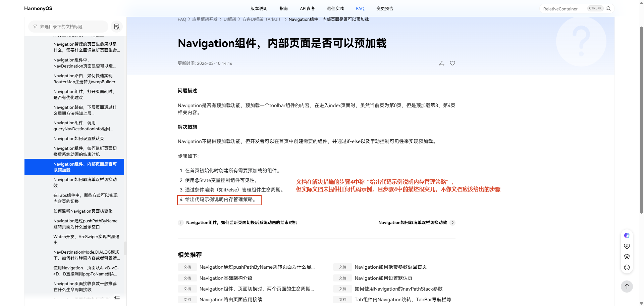Open the 版本说明 menu item
The width and height of the screenshot is (644, 306).
coord(259,8)
